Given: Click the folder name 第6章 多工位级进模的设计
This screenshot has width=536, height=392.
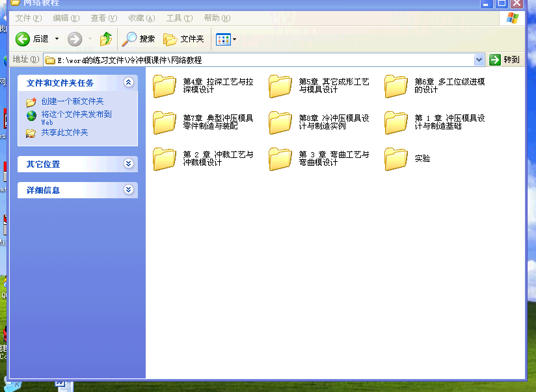Looking at the screenshot, I should click(x=449, y=86).
